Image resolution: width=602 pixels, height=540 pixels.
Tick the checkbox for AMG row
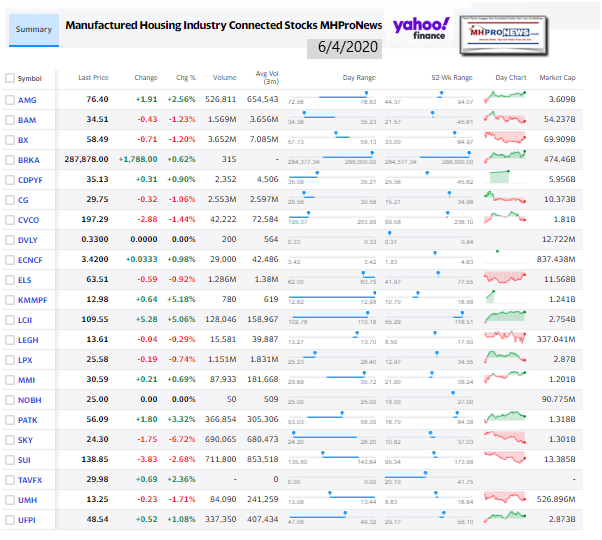coord(10,100)
